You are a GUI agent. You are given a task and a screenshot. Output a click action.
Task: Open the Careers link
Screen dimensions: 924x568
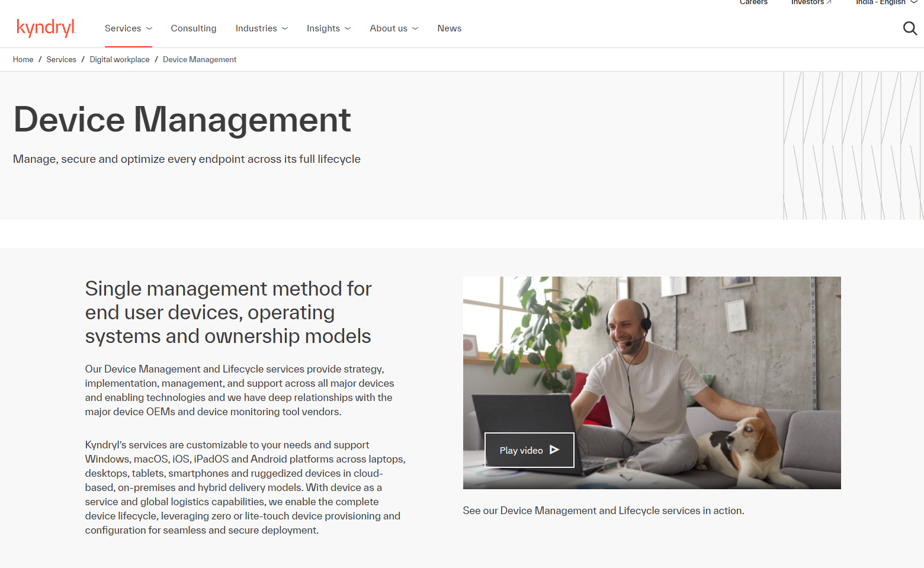(753, 2)
